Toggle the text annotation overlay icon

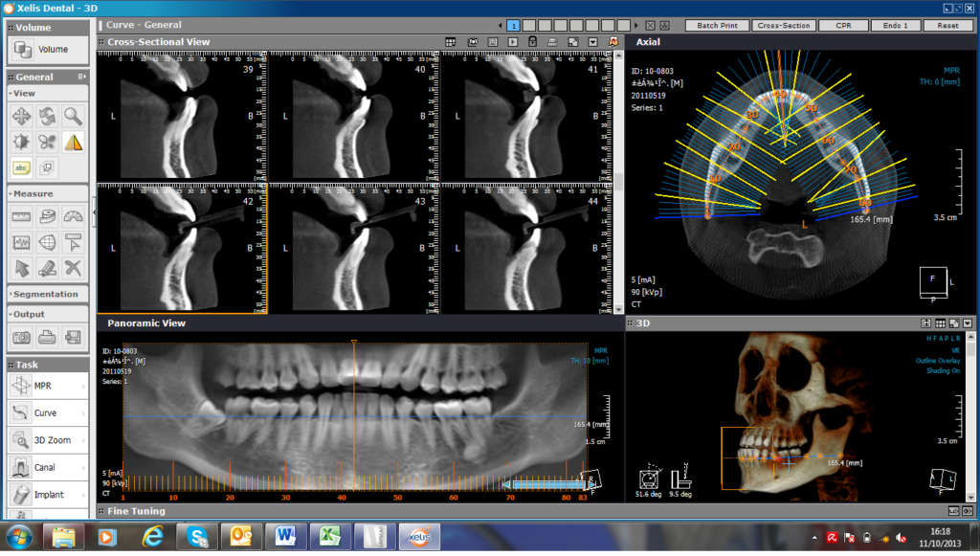(x=21, y=167)
